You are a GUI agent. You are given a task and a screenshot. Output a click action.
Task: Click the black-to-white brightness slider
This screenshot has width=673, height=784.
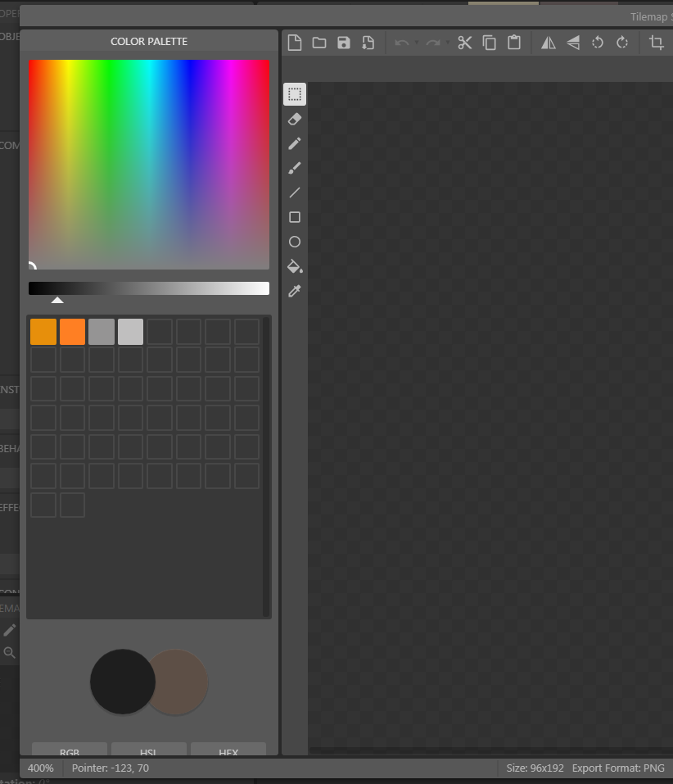point(149,288)
